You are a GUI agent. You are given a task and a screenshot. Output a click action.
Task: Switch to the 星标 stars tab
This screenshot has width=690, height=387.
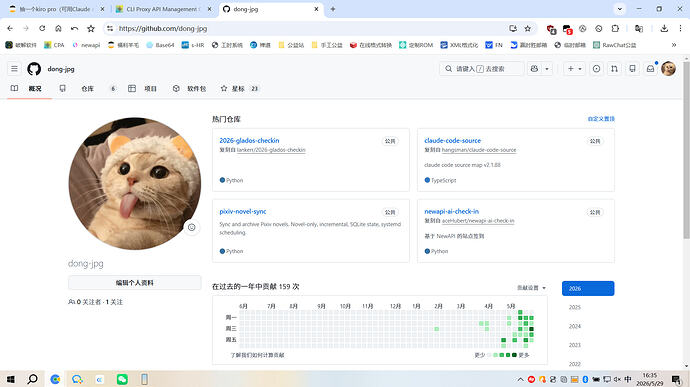(x=239, y=88)
